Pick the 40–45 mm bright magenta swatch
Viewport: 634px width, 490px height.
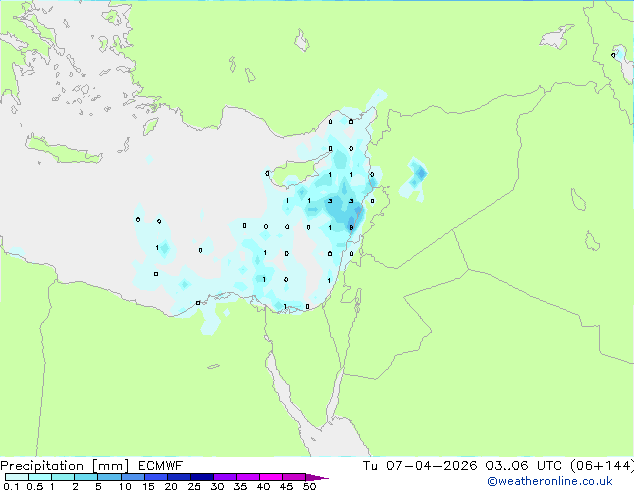(x=271, y=477)
